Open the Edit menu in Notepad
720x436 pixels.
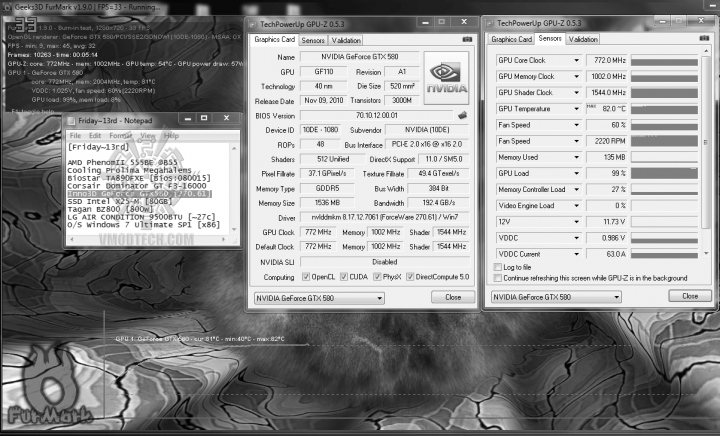pos(95,135)
